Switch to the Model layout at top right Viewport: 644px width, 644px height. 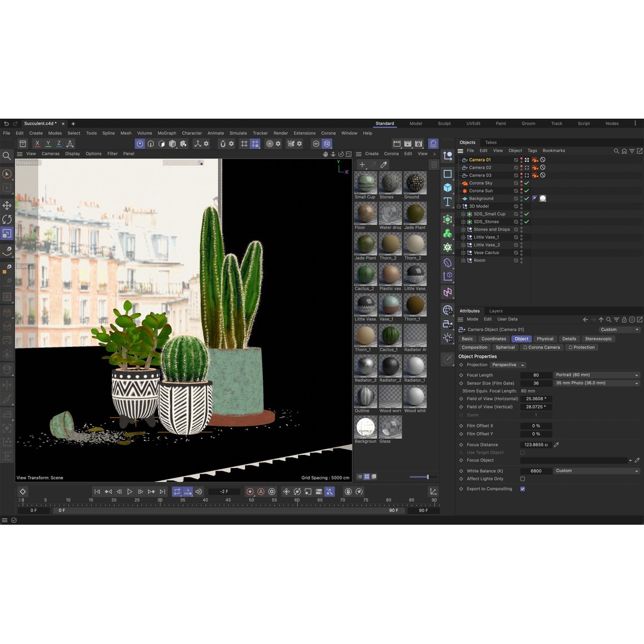[x=416, y=123]
